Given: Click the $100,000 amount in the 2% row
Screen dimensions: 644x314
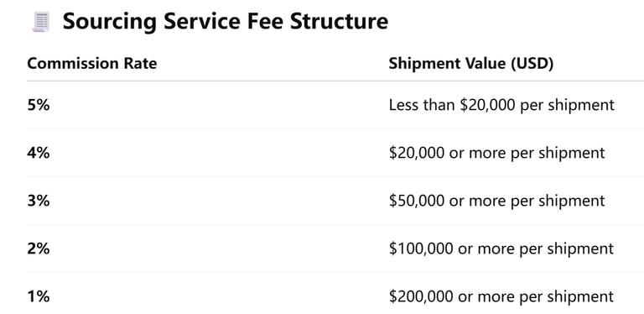Looking at the screenshot, I should (421, 249).
